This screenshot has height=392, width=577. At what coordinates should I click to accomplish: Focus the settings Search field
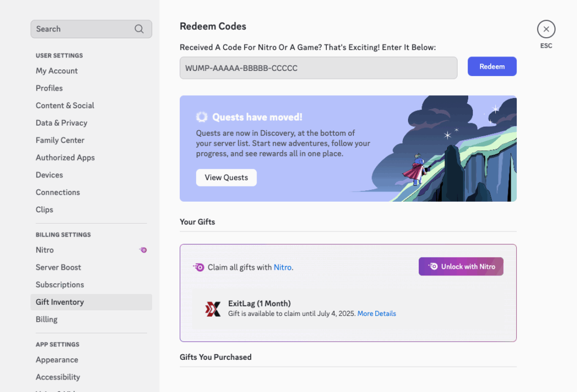pyautogui.click(x=91, y=29)
